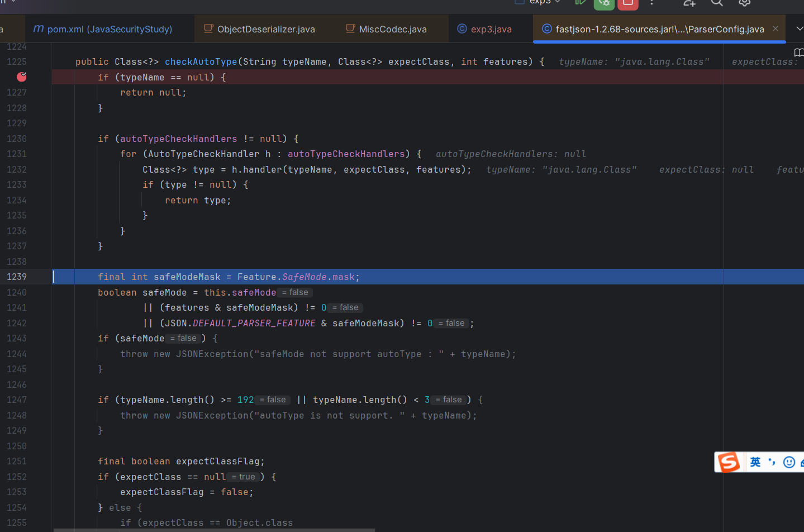Screen dimensions: 804x532
Task: Click "expectClassFlag = false;" on line 1253
Action: 187,492
